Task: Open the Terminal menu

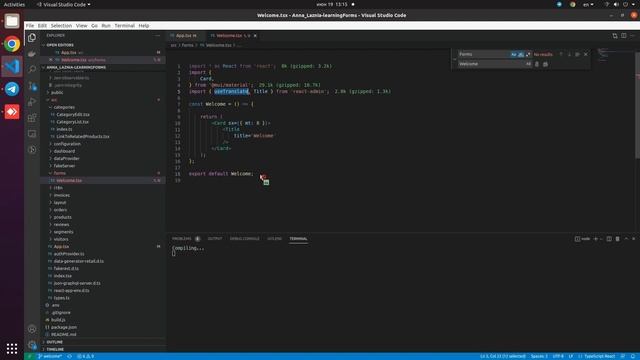Action: (124, 26)
